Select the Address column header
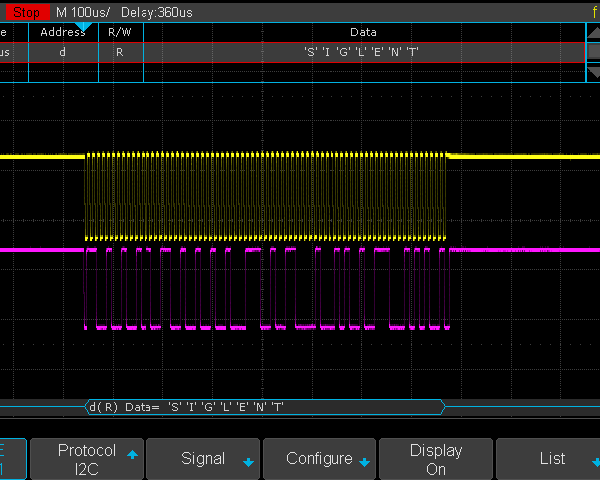Image resolution: width=600 pixels, height=480 pixels. coord(63,32)
